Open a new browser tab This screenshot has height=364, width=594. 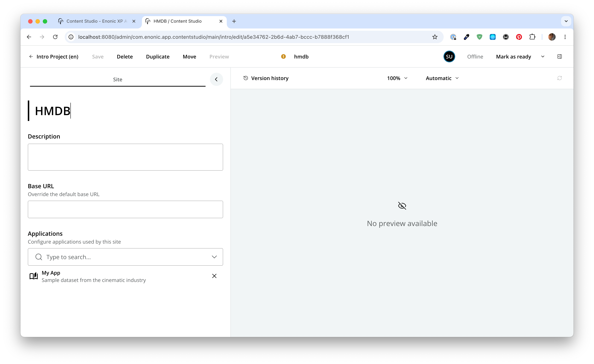[234, 21]
